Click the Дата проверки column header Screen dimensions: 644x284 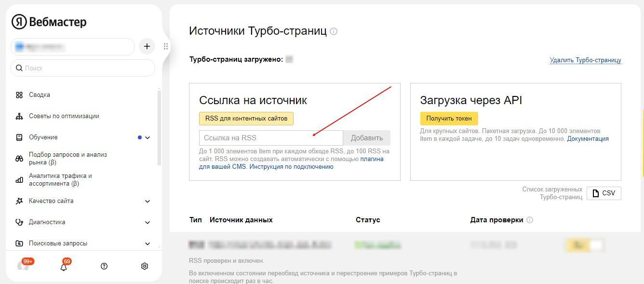[496, 220]
